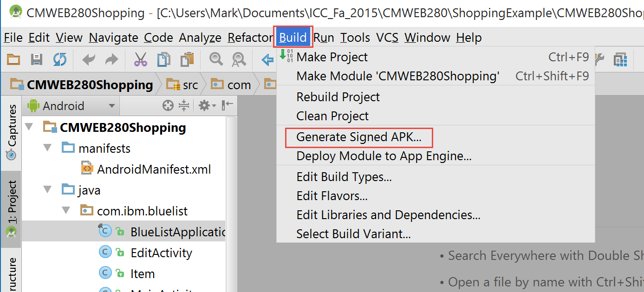Select AndroidManifest.xml in project tree

pyautogui.click(x=146, y=169)
